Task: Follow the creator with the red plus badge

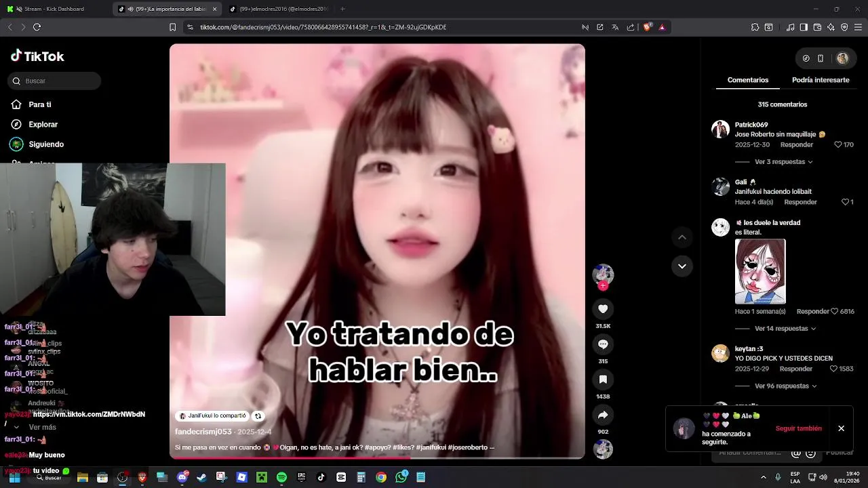Action: click(603, 286)
